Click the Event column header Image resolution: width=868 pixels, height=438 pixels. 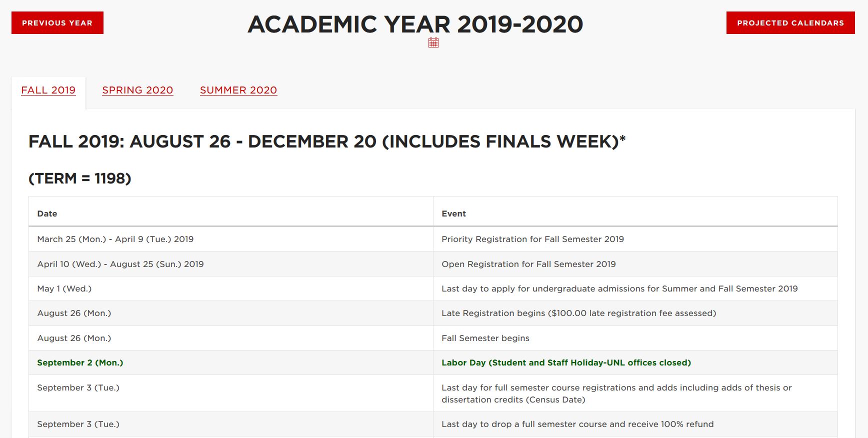(453, 214)
